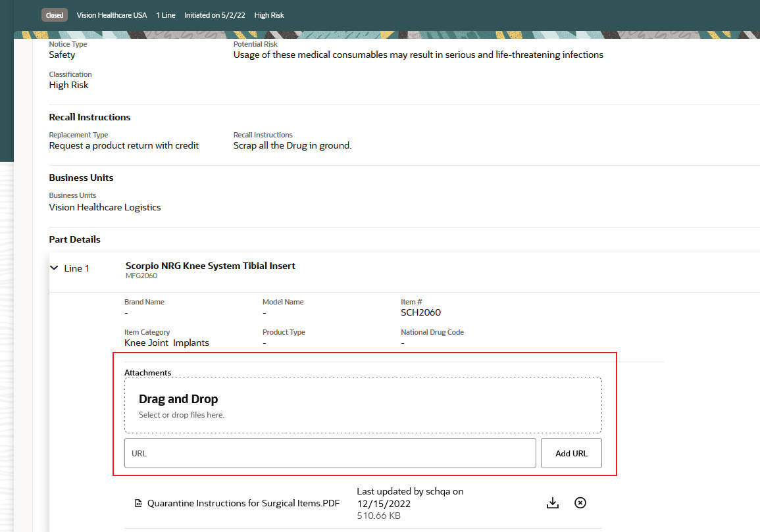Select the Safety notice type value
Screen dimensions: 760x532
pos(62,55)
